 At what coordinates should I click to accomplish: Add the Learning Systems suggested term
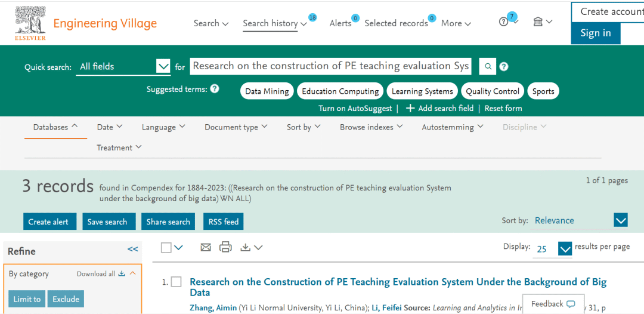coord(422,91)
